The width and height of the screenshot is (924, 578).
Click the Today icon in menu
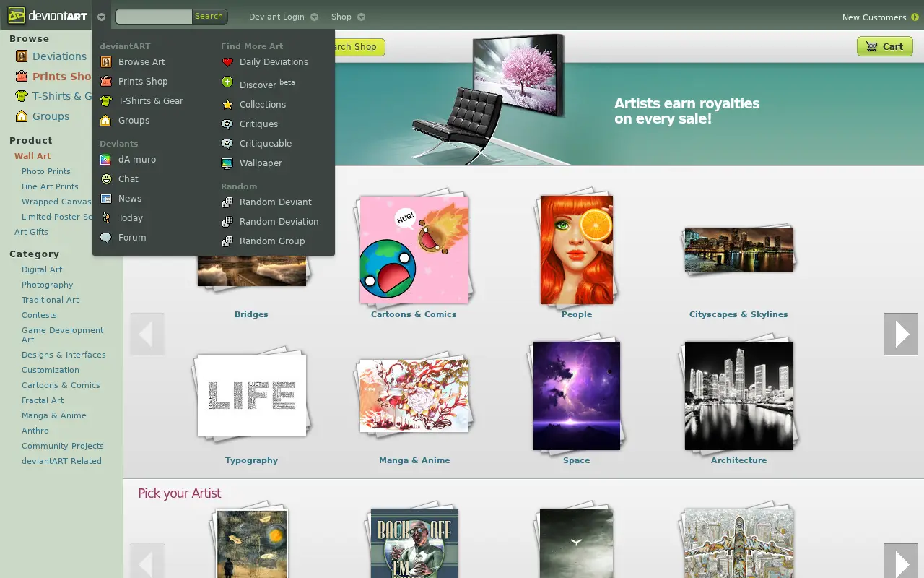[106, 218]
